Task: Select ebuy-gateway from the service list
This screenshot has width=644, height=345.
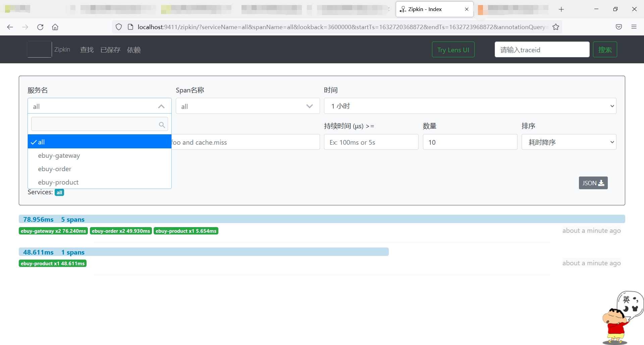Action: pyautogui.click(x=100, y=155)
